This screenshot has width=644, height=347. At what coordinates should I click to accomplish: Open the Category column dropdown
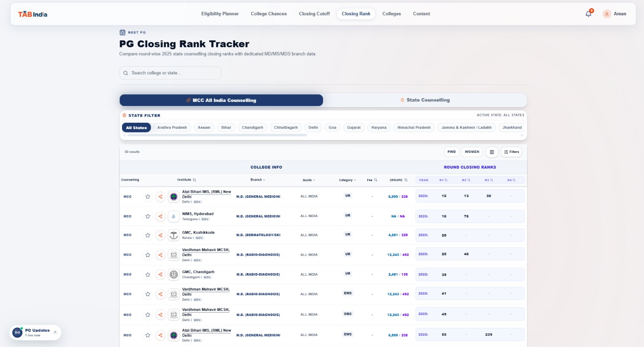[347, 180]
